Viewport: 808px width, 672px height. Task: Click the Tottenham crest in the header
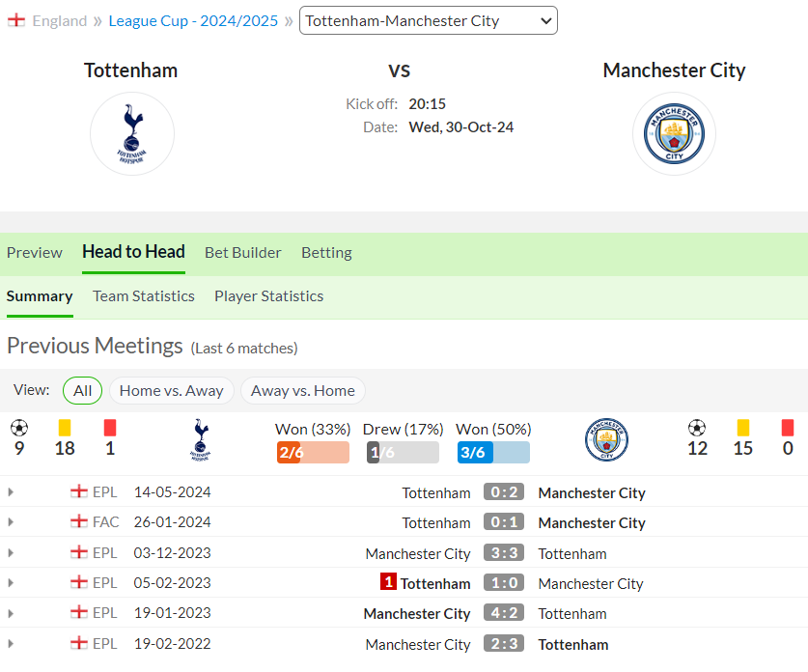click(x=132, y=134)
